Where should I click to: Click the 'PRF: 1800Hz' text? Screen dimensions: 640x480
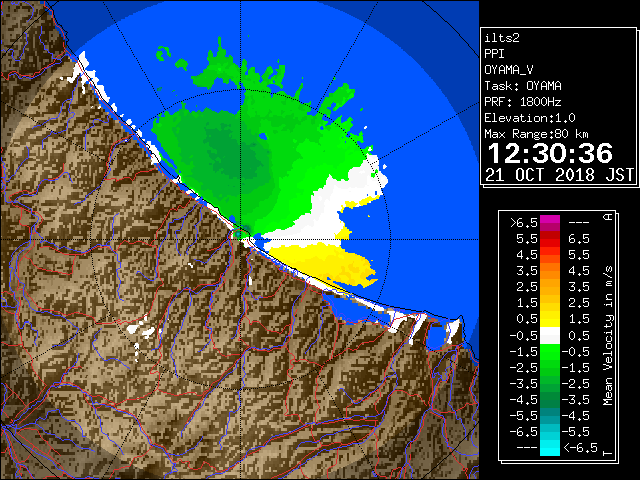523,102
